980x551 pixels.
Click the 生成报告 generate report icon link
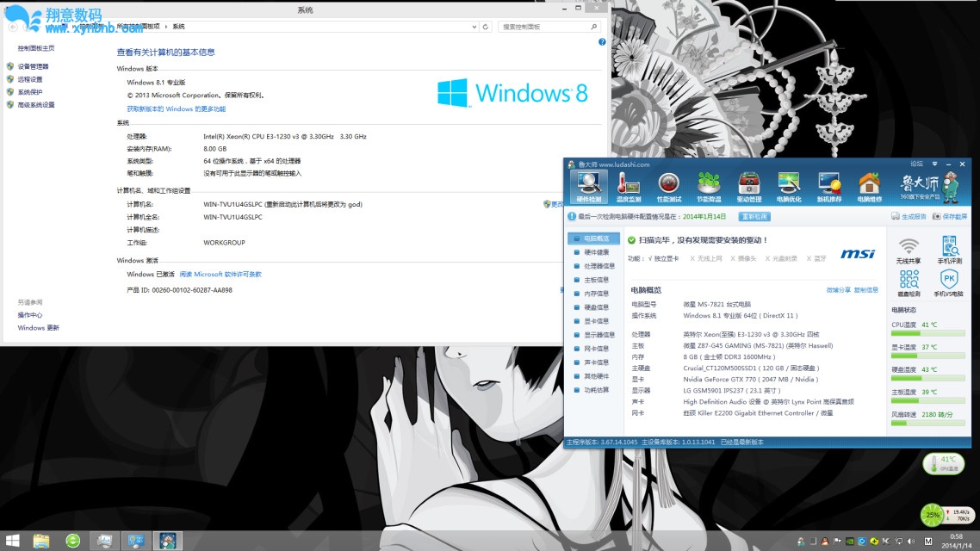pyautogui.click(x=909, y=216)
